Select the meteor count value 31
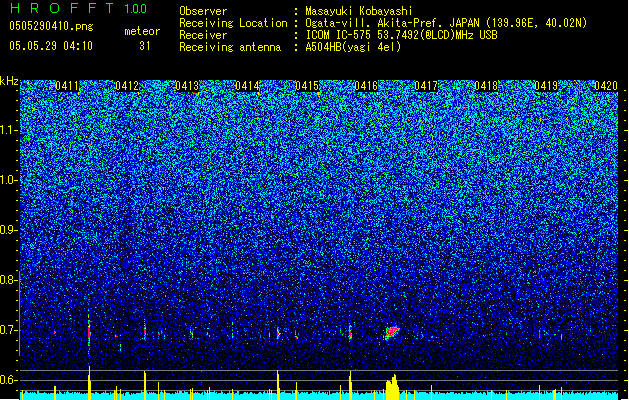 [145, 46]
